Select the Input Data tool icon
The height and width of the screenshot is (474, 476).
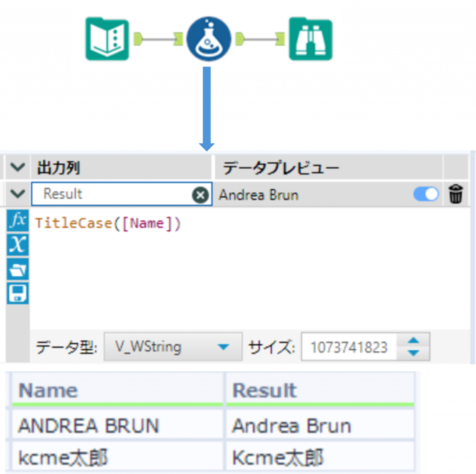point(107,40)
